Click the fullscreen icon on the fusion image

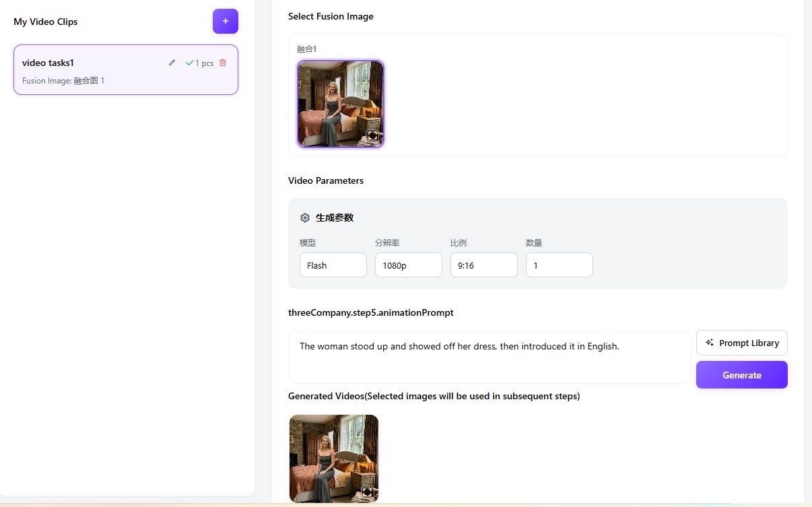tap(373, 135)
